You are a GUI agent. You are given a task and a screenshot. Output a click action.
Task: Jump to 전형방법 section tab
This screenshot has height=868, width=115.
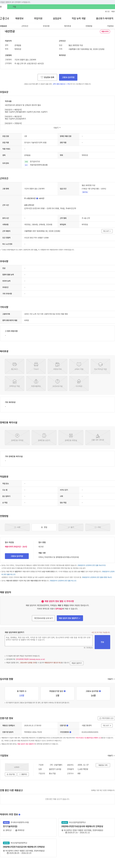pyautogui.click(x=89, y=26)
